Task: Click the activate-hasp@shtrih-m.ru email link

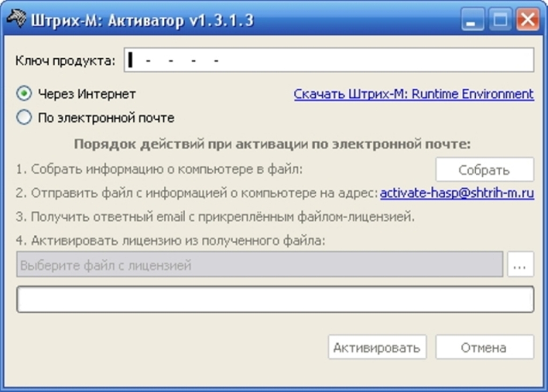Action: [456, 193]
